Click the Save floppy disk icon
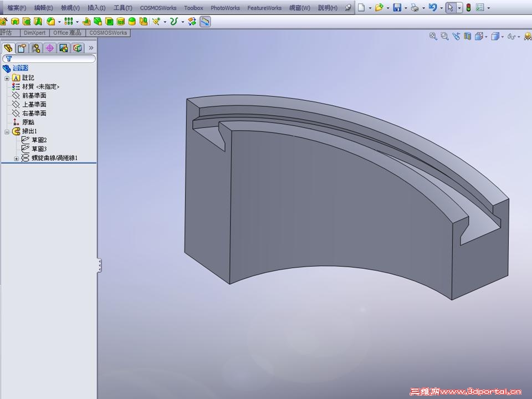The width and height of the screenshot is (532, 399). 397,7
